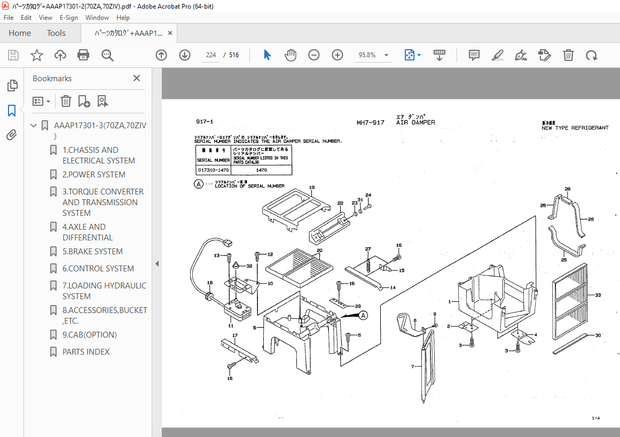
Task: Open the File menu
Action: tap(8, 18)
